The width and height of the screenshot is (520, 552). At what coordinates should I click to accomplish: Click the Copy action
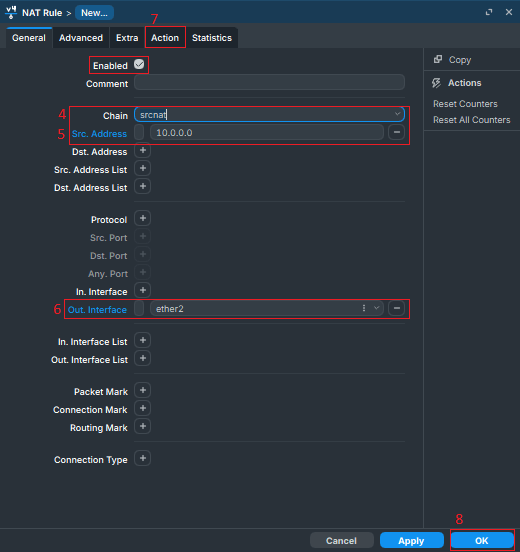460,60
